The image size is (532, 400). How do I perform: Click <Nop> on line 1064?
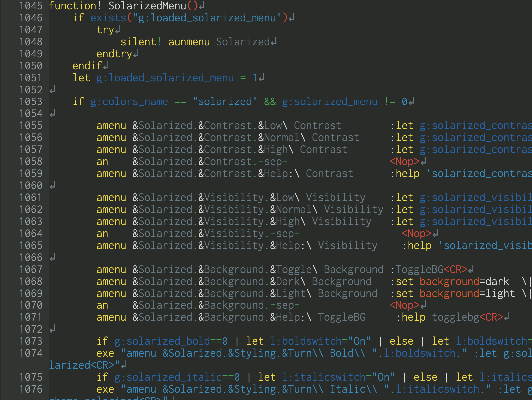(417, 233)
